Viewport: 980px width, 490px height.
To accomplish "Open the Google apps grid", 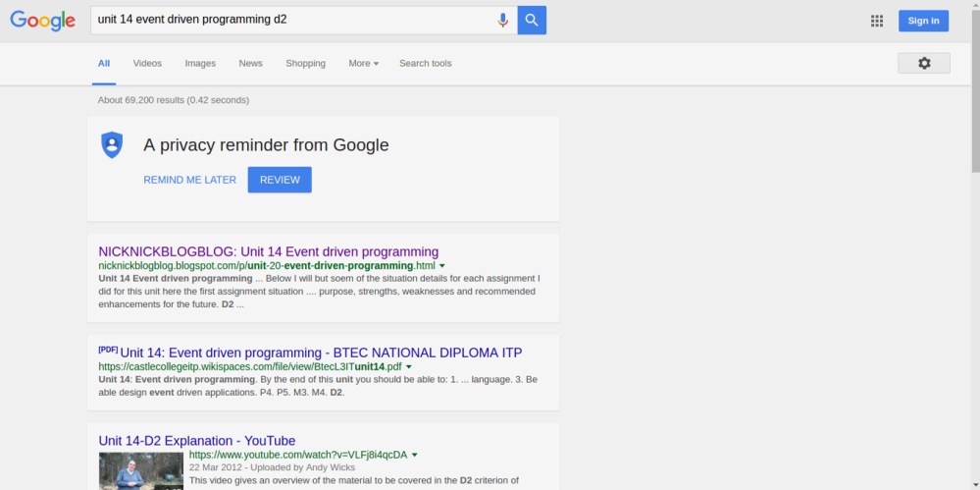I will (x=877, y=21).
